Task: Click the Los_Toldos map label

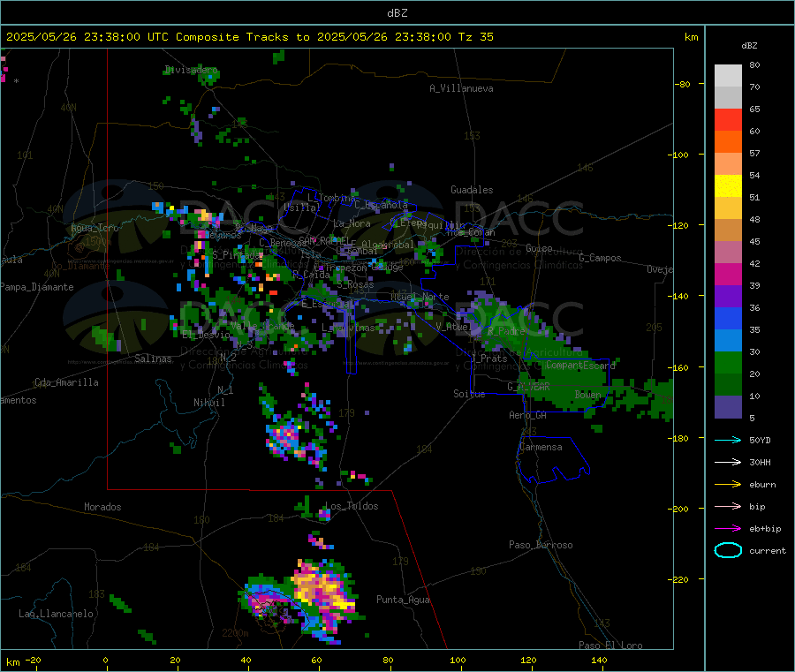Action: pyautogui.click(x=352, y=506)
